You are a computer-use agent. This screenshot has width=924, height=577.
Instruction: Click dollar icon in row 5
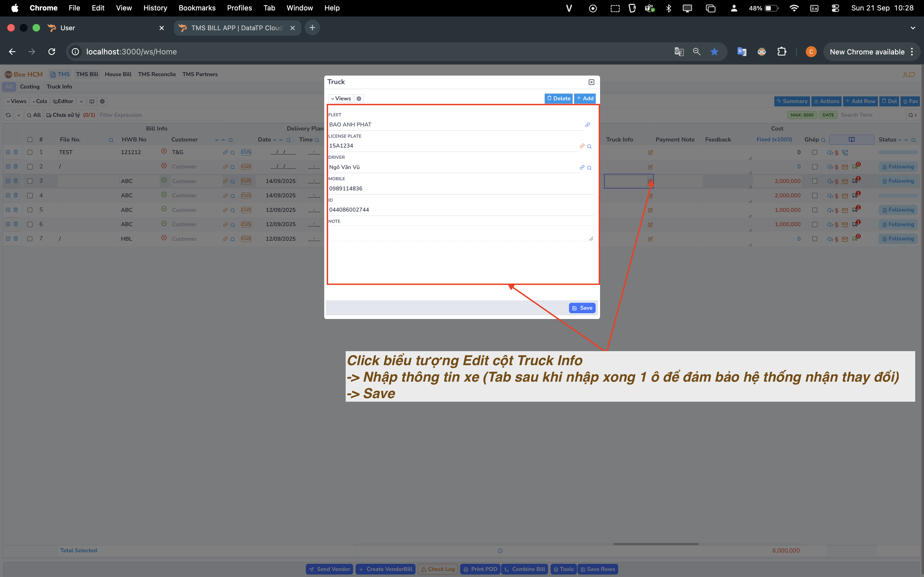coord(837,210)
